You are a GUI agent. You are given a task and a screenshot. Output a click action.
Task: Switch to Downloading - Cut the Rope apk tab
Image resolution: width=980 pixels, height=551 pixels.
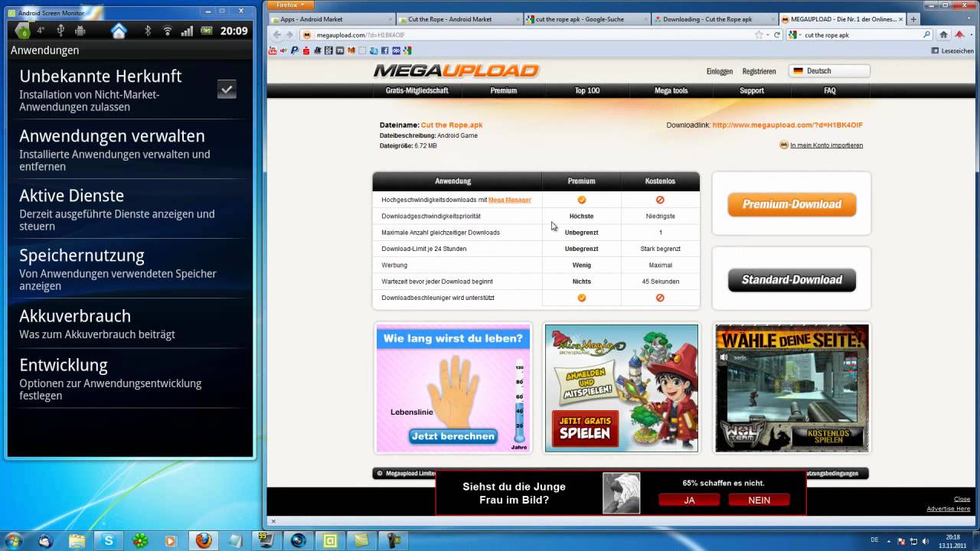coord(715,19)
